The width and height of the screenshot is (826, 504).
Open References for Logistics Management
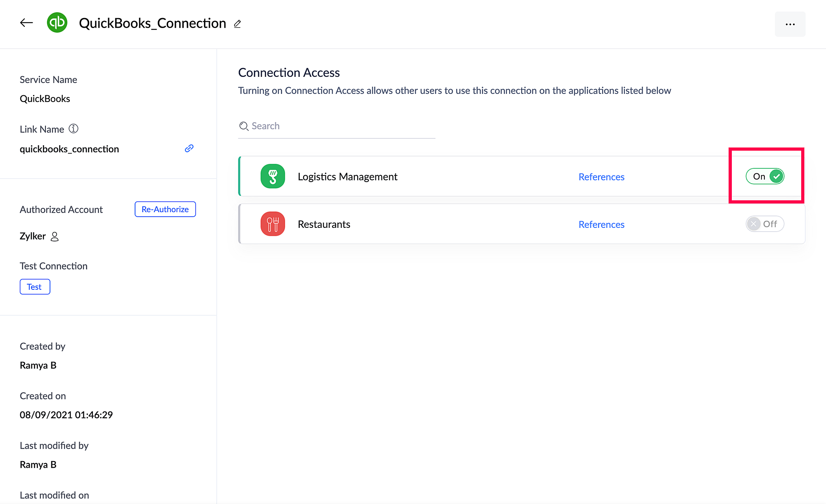[601, 177]
